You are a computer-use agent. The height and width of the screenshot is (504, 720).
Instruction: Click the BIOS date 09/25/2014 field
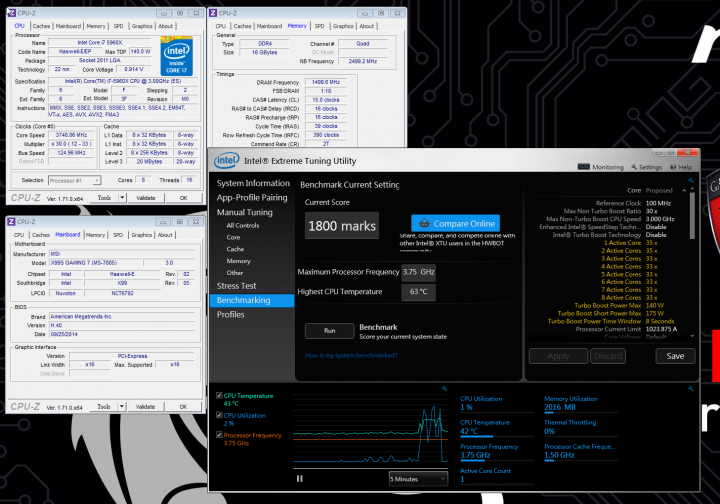pos(122,334)
